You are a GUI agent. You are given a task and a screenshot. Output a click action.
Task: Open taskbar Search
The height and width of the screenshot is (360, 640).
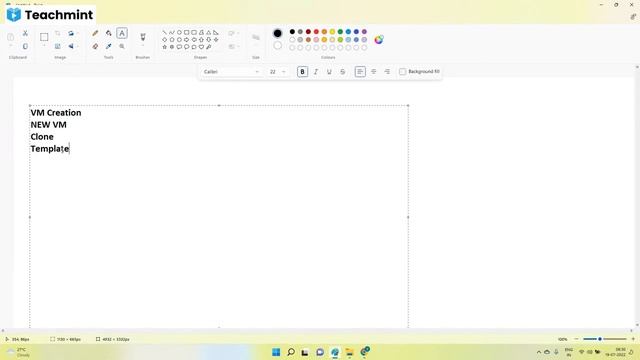point(291,352)
